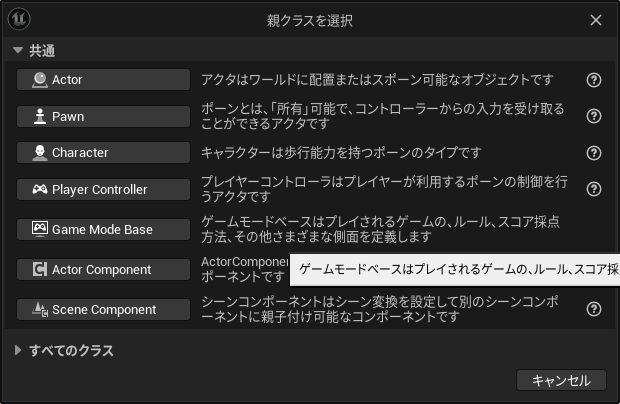Open help for the Actor class
The image size is (620, 404).
click(594, 80)
